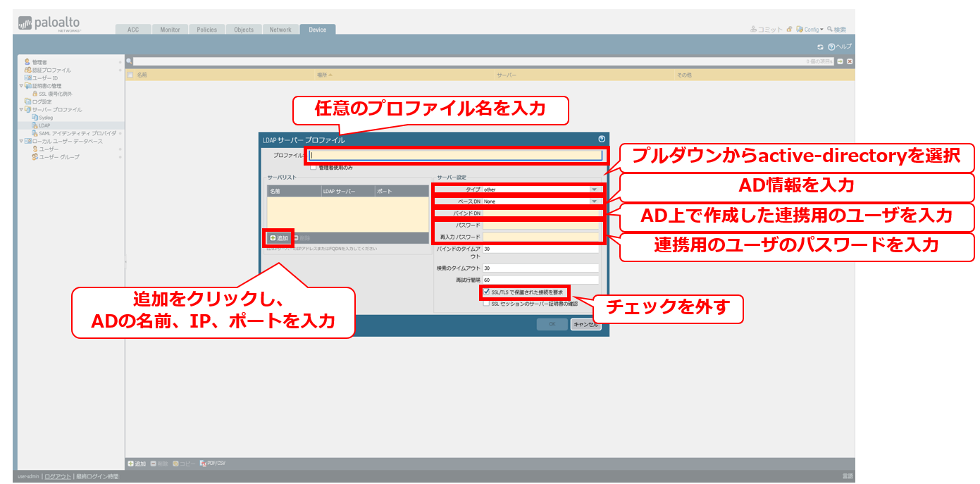Click the パスワード input field

(x=541, y=225)
